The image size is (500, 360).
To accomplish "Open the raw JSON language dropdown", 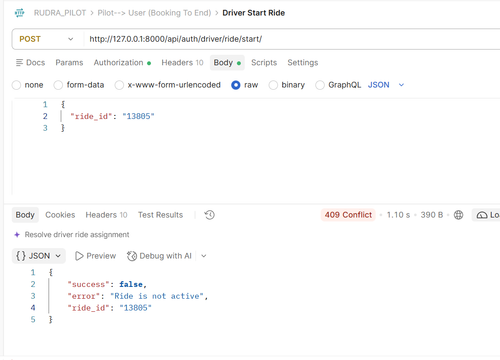I will 386,85.
